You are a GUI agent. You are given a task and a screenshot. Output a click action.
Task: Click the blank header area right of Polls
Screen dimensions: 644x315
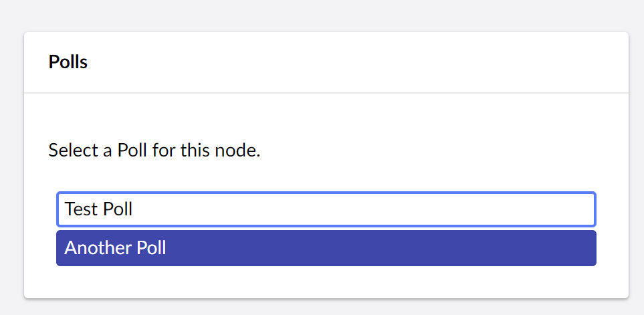(x=401, y=62)
